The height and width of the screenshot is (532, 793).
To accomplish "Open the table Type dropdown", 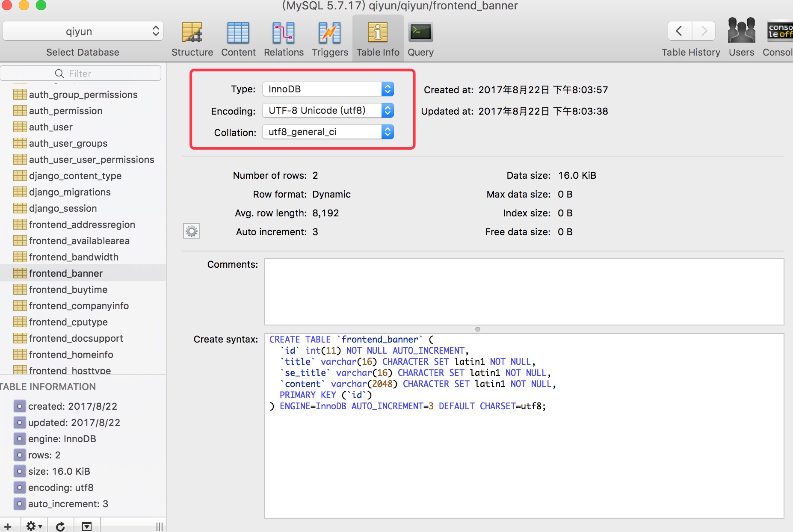I will tap(328, 89).
